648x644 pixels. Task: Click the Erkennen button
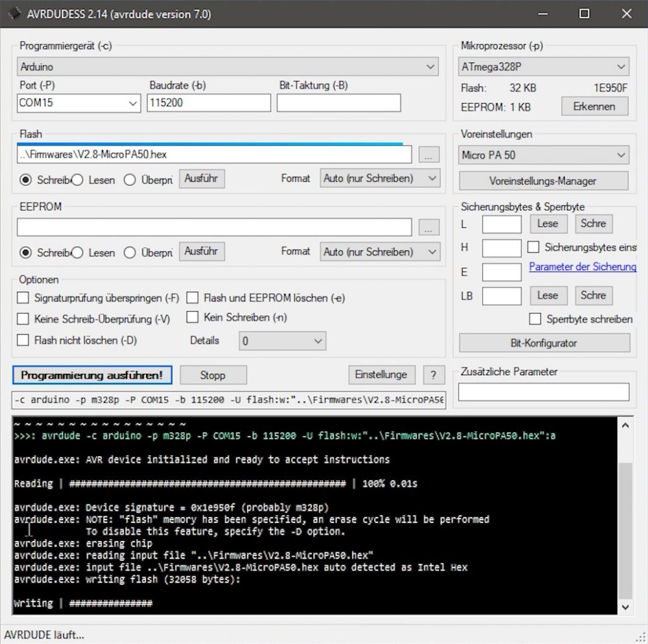pos(594,106)
